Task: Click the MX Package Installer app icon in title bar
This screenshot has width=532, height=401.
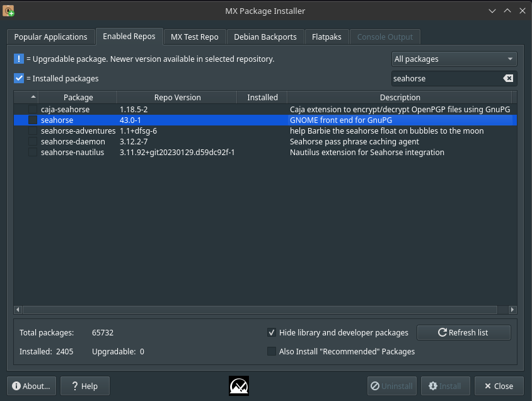Action: click(8, 11)
